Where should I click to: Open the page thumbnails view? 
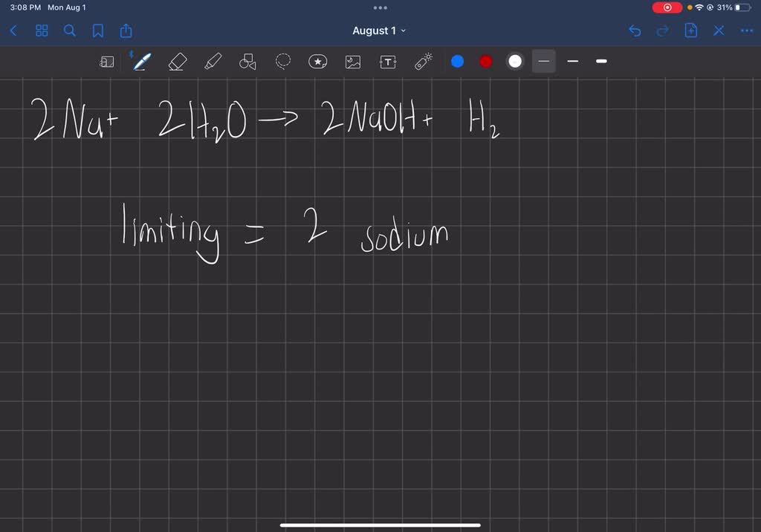click(x=42, y=30)
